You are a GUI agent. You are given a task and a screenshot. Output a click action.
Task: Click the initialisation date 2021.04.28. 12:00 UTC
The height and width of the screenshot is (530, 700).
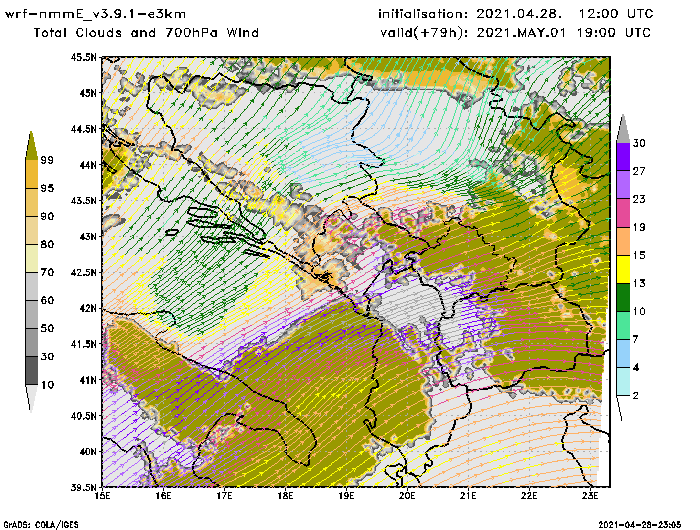(564, 14)
